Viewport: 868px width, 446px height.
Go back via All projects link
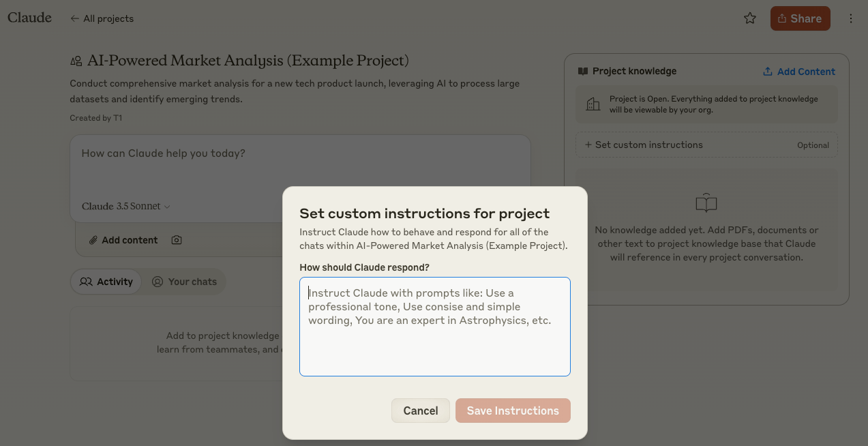pyautogui.click(x=102, y=18)
